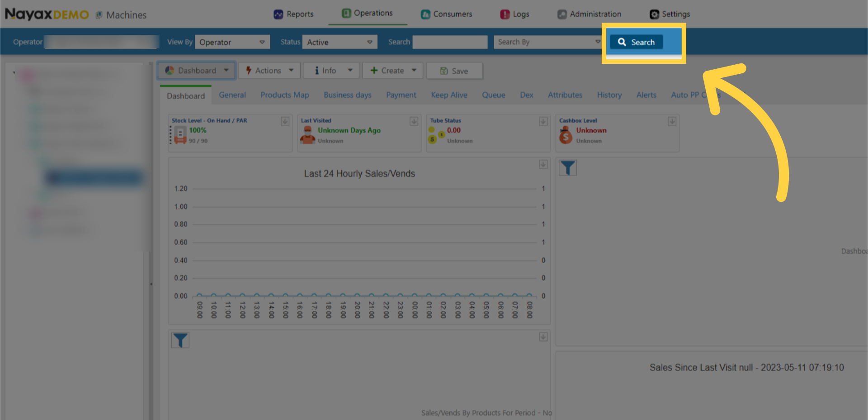The height and width of the screenshot is (420, 868).
Task: Click the Consumers icon
Action: pos(425,14)
